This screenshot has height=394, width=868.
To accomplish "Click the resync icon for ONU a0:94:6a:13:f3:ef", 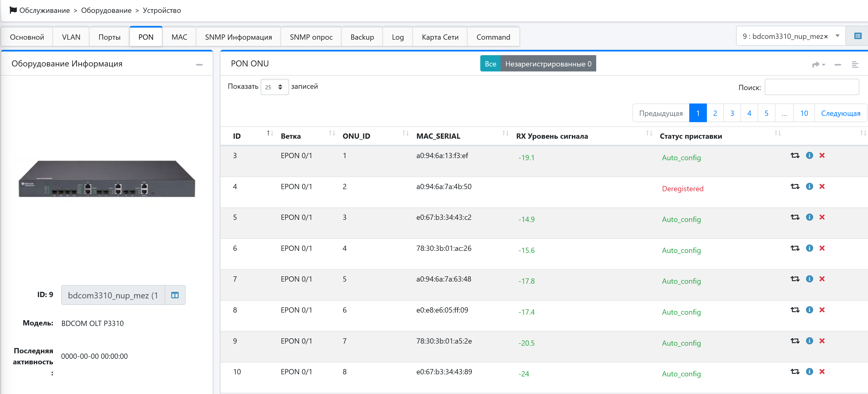I will 795,155.
